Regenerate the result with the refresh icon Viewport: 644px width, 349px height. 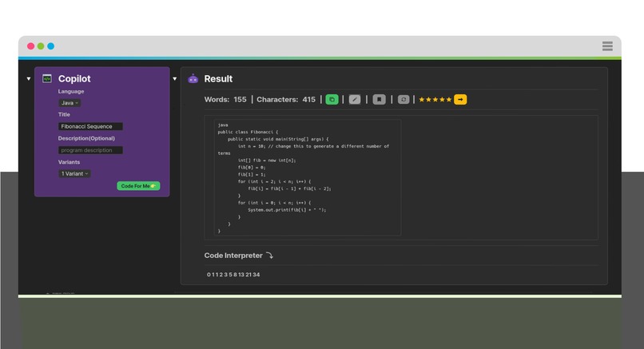(403, 99)
